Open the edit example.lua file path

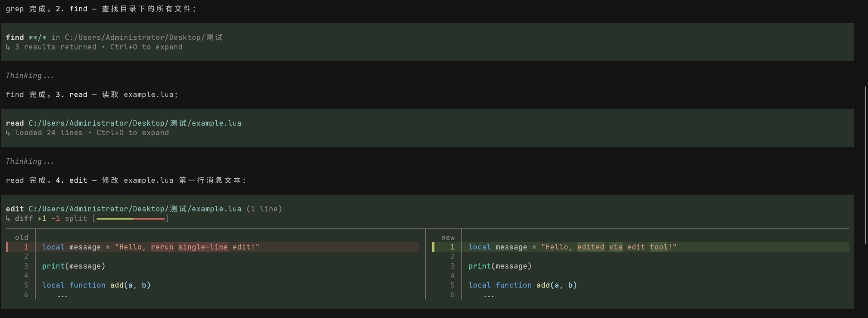click(135, 209)
